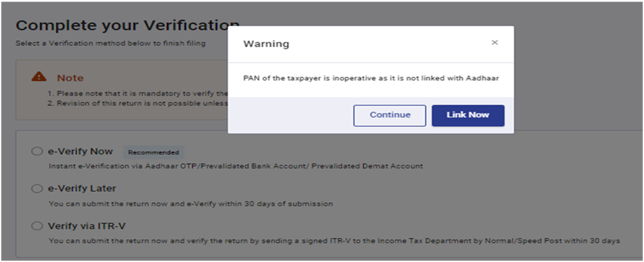Click the Warning dialog title
This screenshot has height=262, width=644.
(x=266, y=44)
